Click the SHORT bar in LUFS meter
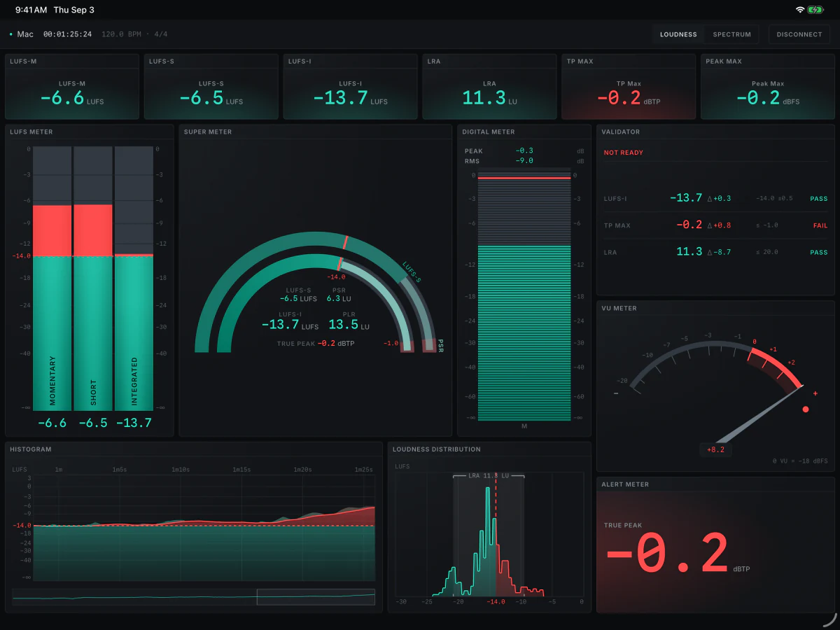 [x=93, y=279]
